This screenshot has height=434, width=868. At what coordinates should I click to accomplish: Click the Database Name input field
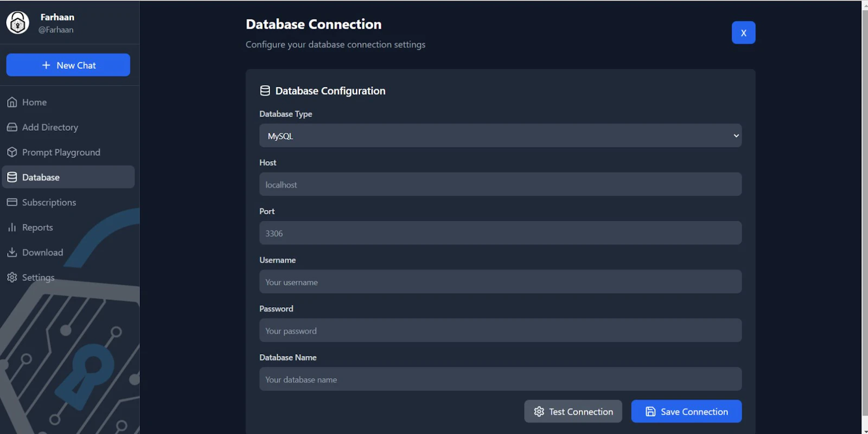[x=500, y=379]
